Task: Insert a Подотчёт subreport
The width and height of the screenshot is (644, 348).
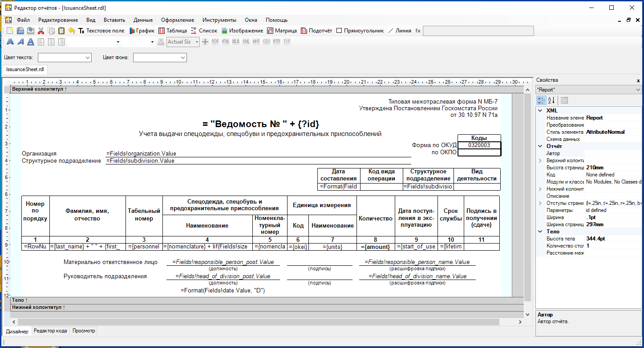Action: [316, 31]
